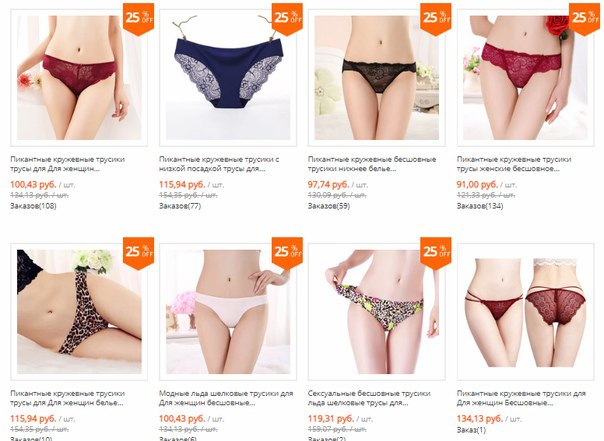Click the orders count Заказов(77)

click(180, 206)
